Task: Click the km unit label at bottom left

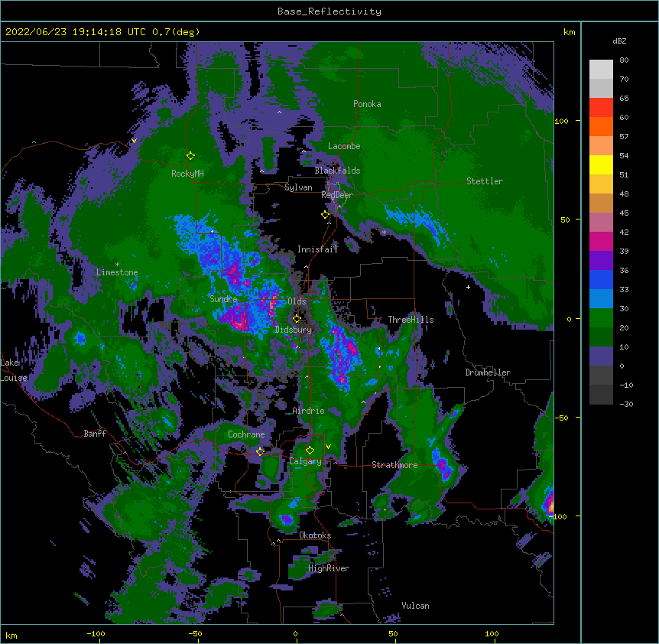Action: tap(11, 636)
